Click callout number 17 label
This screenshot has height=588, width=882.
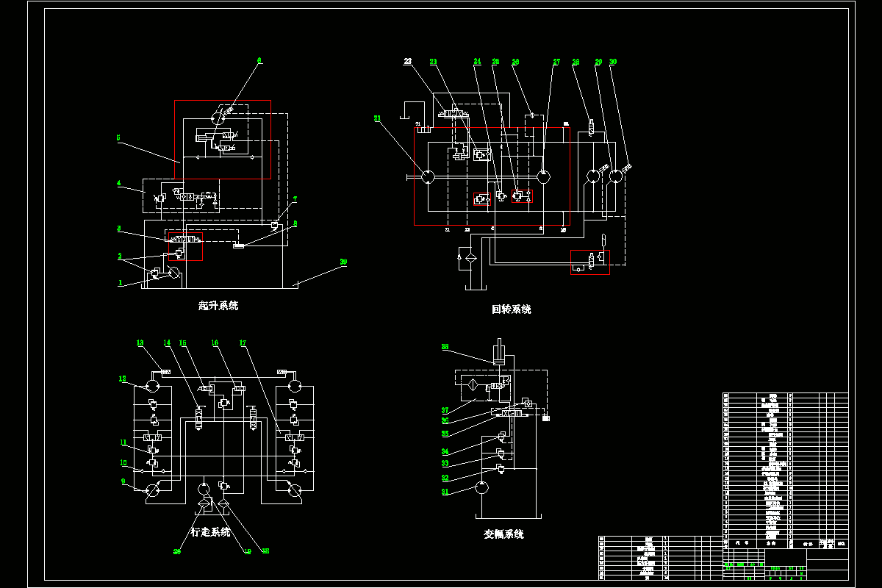pyautogui.click(x=243, y=343)
